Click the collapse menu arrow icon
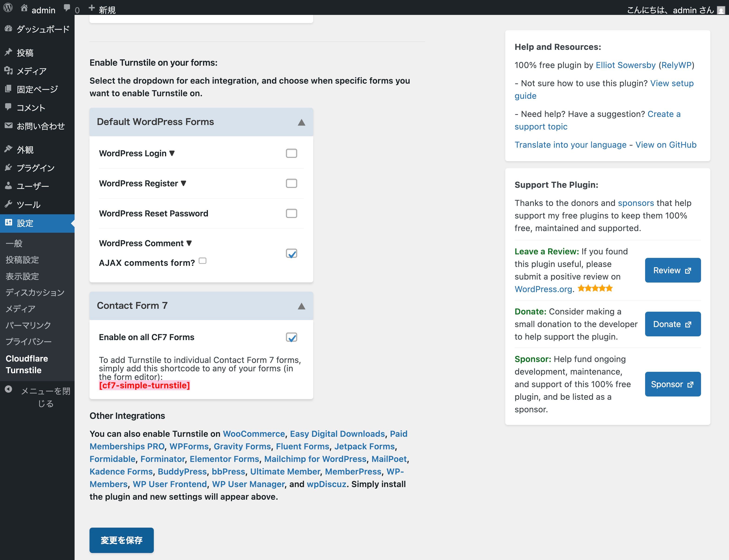 [x=8, y=389]
